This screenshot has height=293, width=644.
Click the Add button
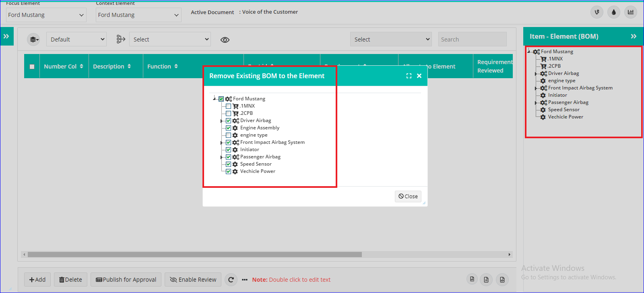pos(37,280)
